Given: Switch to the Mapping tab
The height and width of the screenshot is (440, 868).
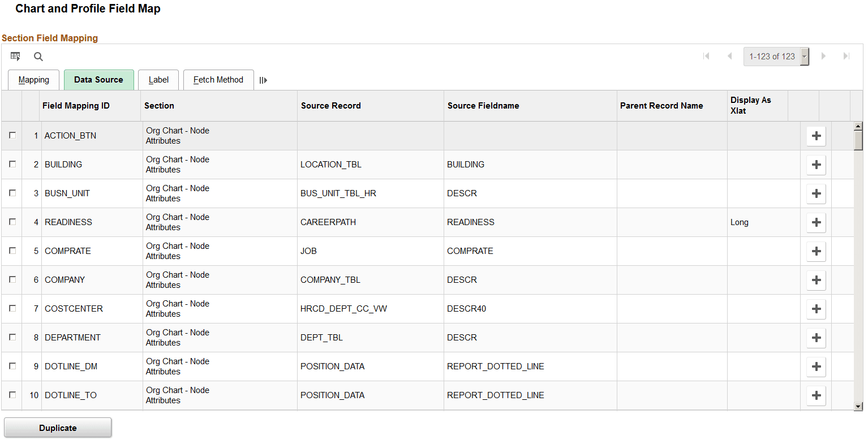Looking at the screenshot, I should [33, 80].
